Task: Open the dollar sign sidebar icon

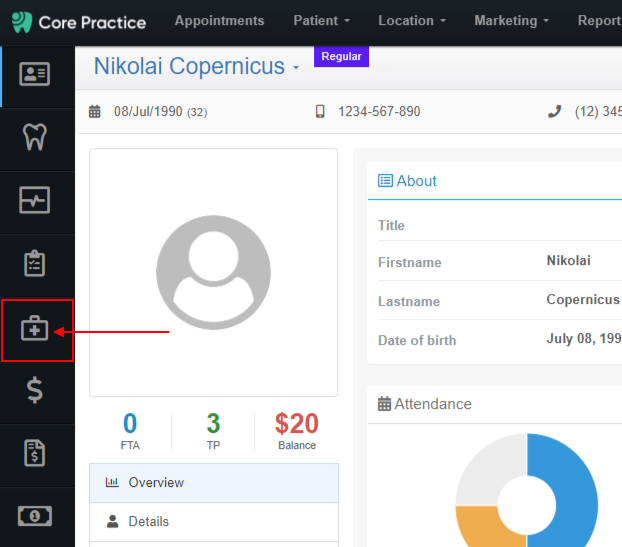Action: click(x=35, y=390)
